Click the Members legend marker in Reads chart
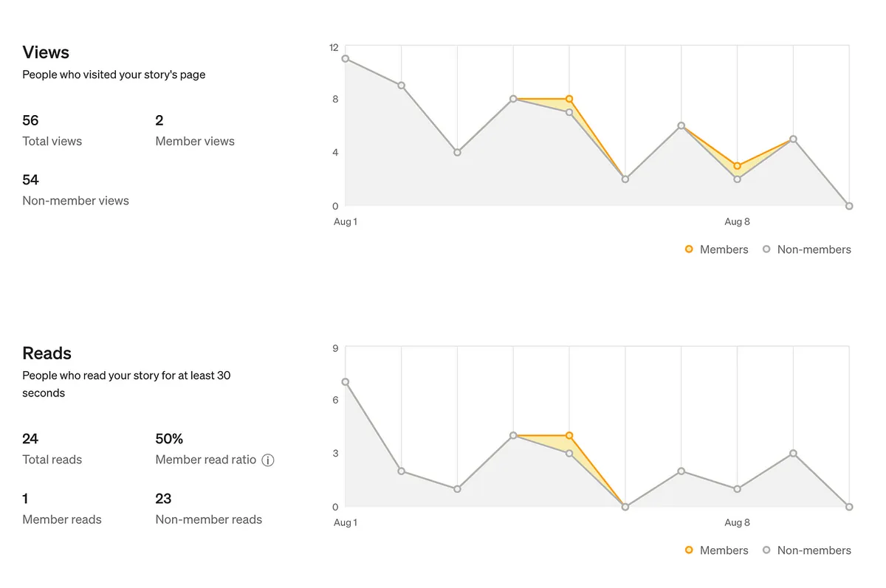 (x=689, y=550)
